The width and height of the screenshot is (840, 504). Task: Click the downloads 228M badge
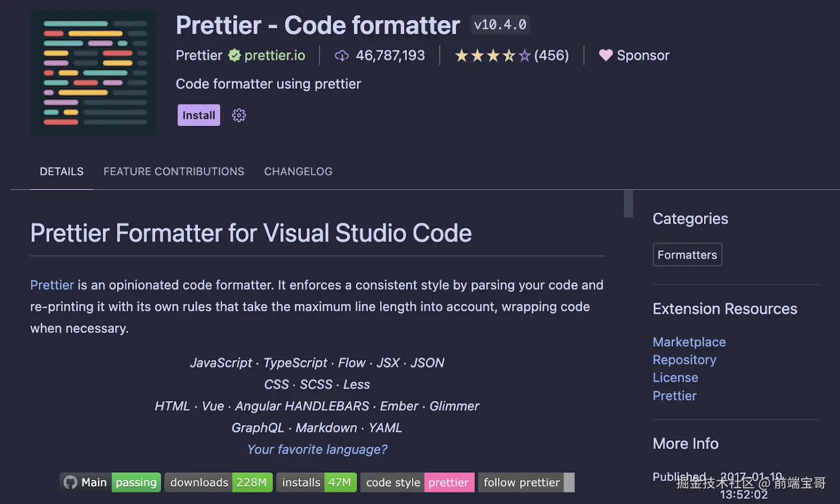pos(218,482)
